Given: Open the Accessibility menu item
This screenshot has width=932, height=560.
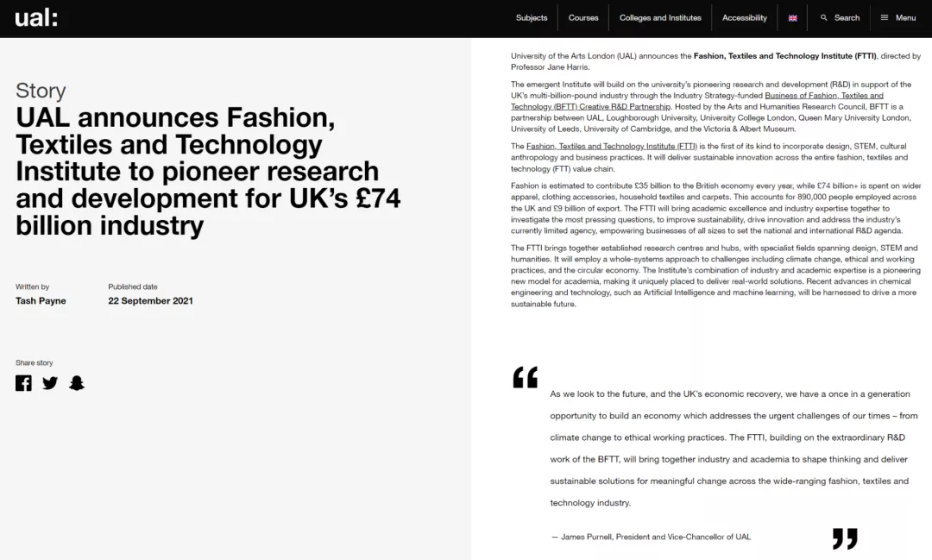Looking at the screenshot, I should [x=744, y=18].
